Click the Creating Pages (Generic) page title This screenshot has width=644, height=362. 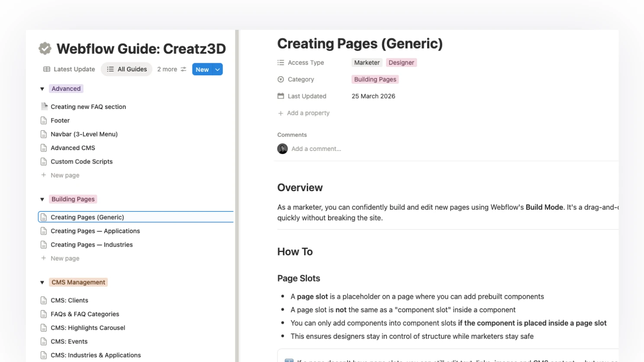coord(360,44)
